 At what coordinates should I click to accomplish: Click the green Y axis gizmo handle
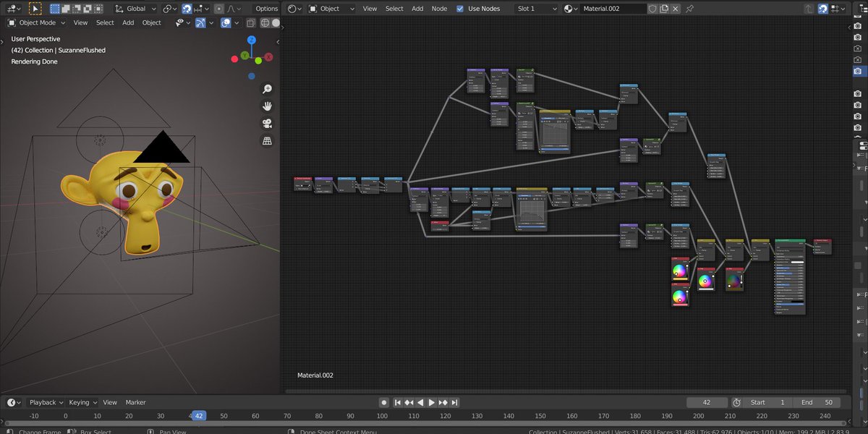pyautogui.click(x=245, y=55)
